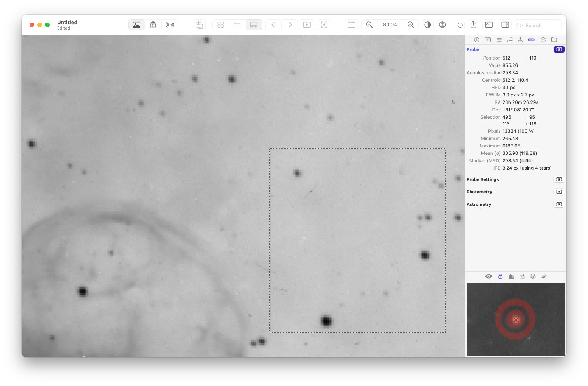Viewport: 588px width, 386px height.
Task: Click the RA value 23h 20m 26.29s
Action: 520,102
